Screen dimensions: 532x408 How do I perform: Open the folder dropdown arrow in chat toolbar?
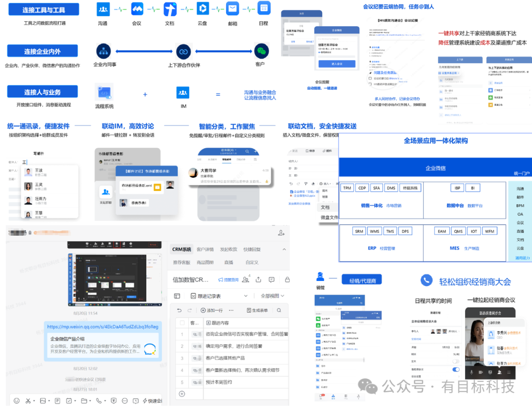(90, 401)
